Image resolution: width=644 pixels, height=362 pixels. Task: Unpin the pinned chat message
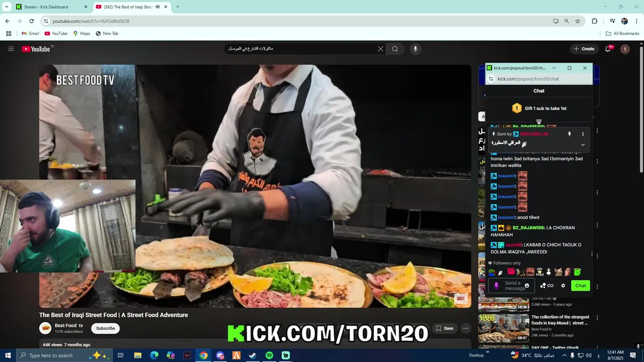(x=570, y=134)
